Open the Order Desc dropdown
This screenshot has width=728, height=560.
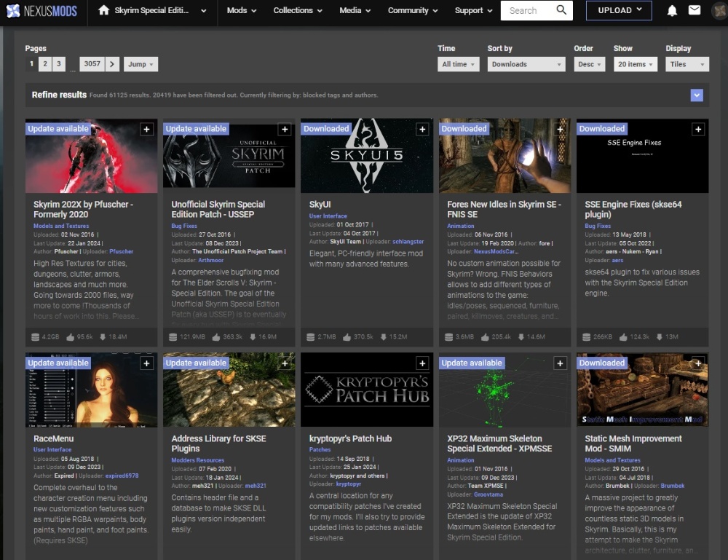pos(590,64)
